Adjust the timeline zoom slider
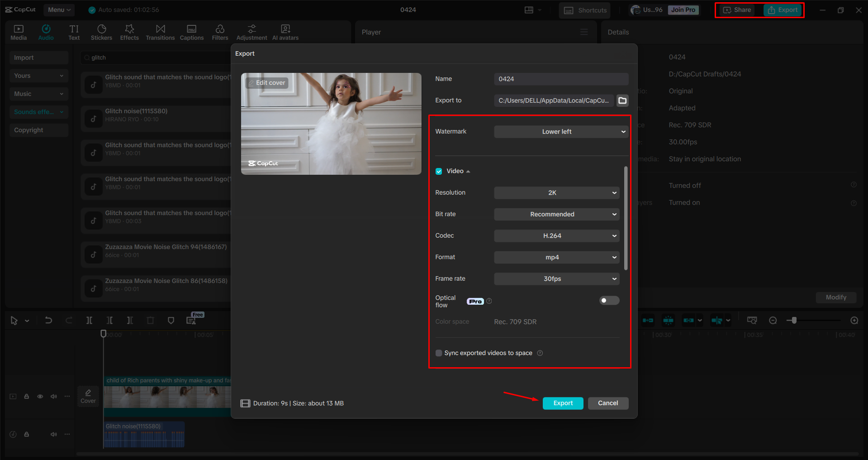The height and width of the screenshot is (460, 868). pos(794,320)
